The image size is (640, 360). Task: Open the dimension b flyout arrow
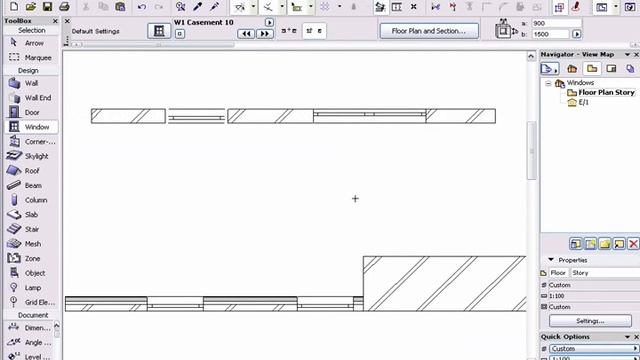pos(577,34)
